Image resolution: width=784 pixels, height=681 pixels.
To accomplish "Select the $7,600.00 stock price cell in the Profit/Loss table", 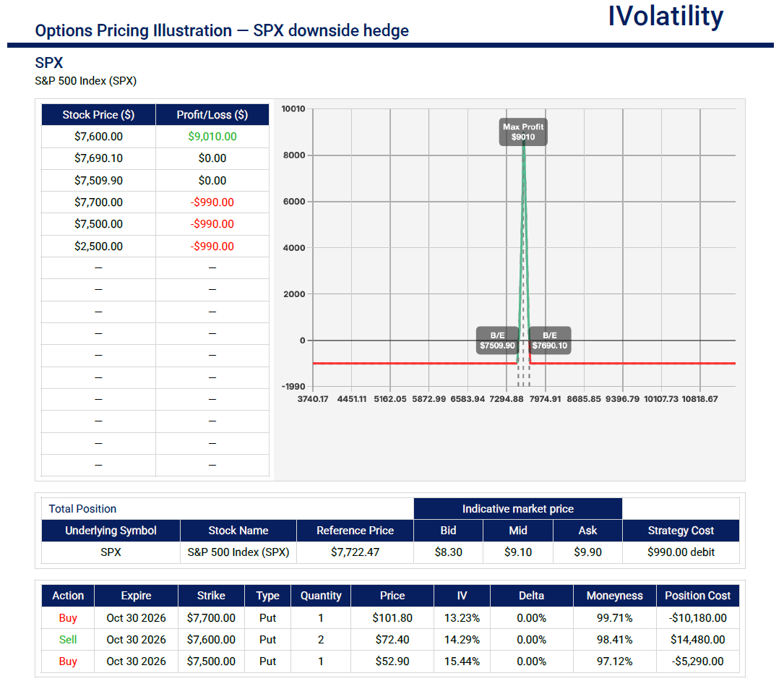I will click(x=98, y=137).
